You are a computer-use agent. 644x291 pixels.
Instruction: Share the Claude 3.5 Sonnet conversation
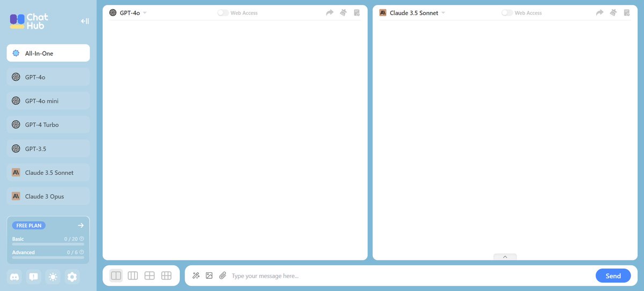pyautogui.click(x=600, y=12)
